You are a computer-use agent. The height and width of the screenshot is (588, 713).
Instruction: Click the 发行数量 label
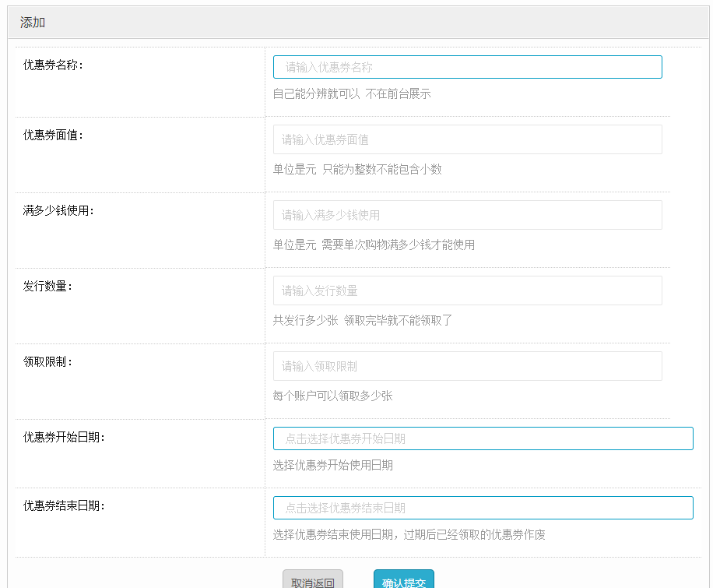point(48,286)
